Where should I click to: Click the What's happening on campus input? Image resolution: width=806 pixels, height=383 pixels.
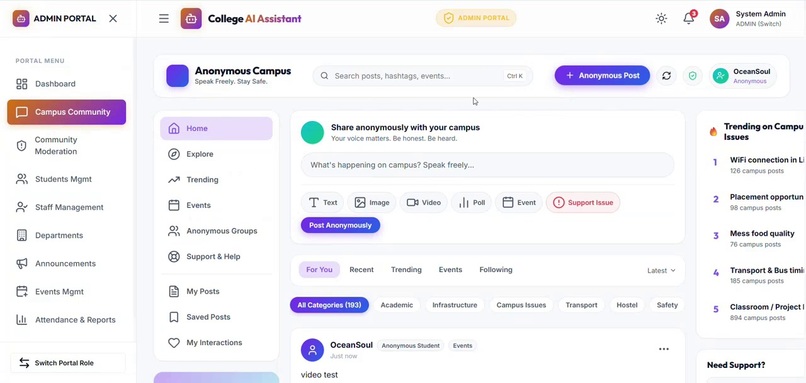coord(487,165)
